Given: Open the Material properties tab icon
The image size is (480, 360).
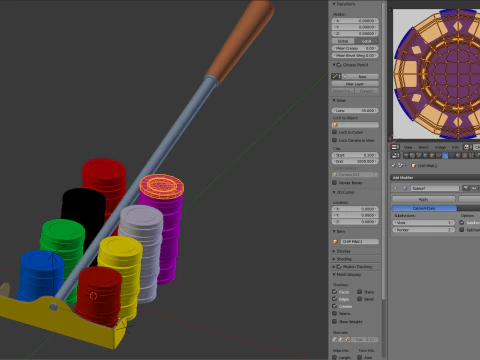Looking at the screenshot, I should pos(458,156).
